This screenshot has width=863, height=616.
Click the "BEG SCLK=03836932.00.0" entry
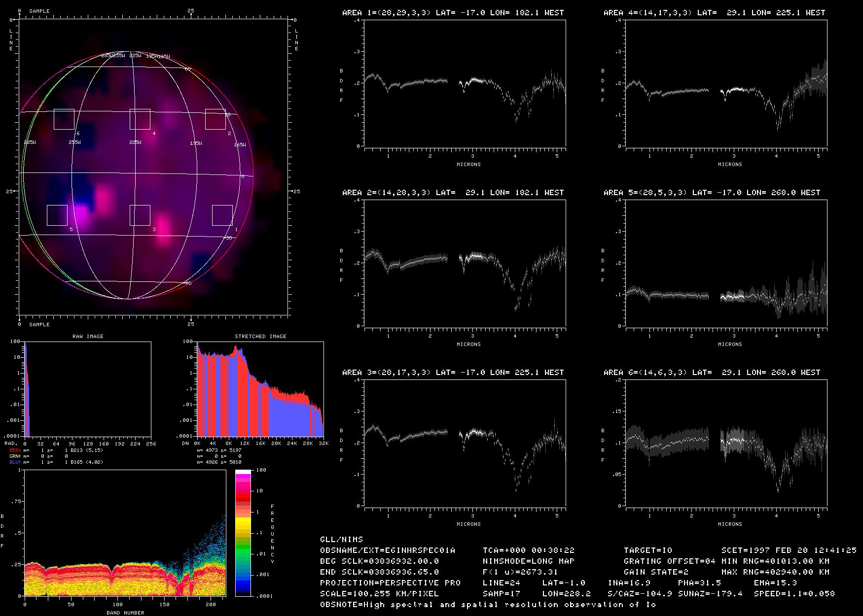coord(380,561)
